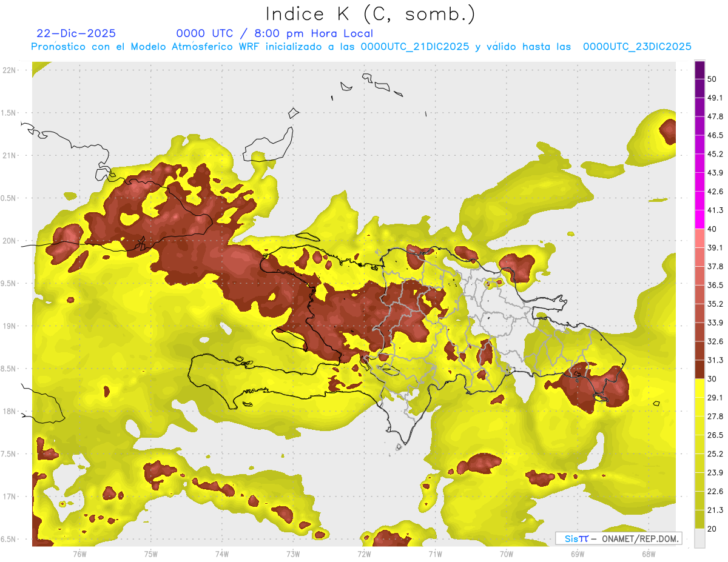The image size is (728, 562).
Task: Select the legend color band between 30 and 31.3
Action: coord(700,370)
